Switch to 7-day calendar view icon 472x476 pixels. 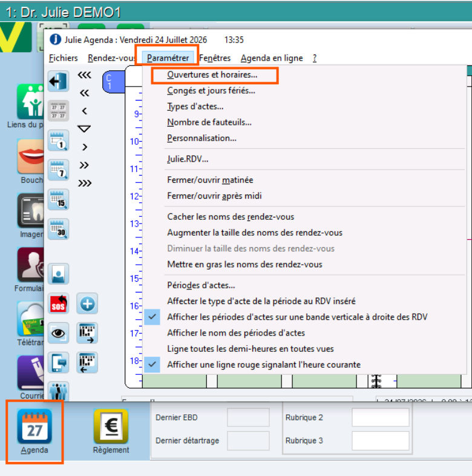[58, 170]
